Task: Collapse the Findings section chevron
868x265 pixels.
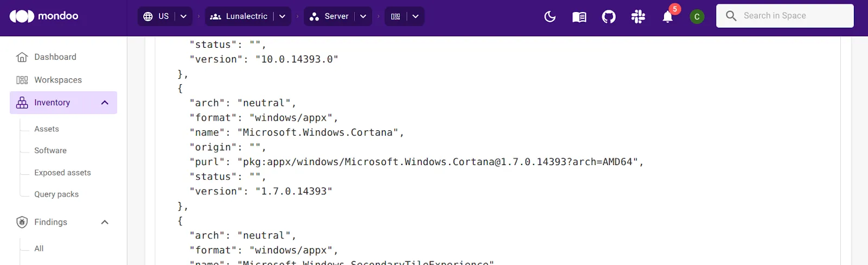Action: point(105,222)
